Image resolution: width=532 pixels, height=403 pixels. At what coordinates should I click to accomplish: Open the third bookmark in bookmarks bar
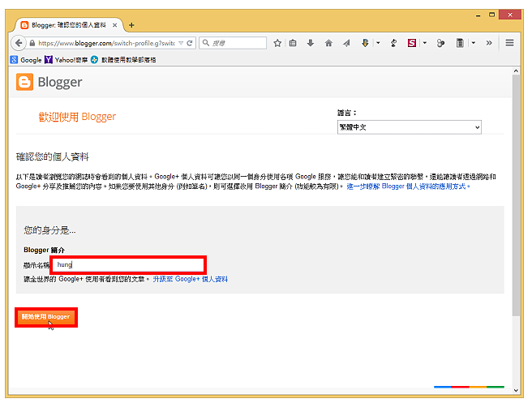tap(123, 60)
